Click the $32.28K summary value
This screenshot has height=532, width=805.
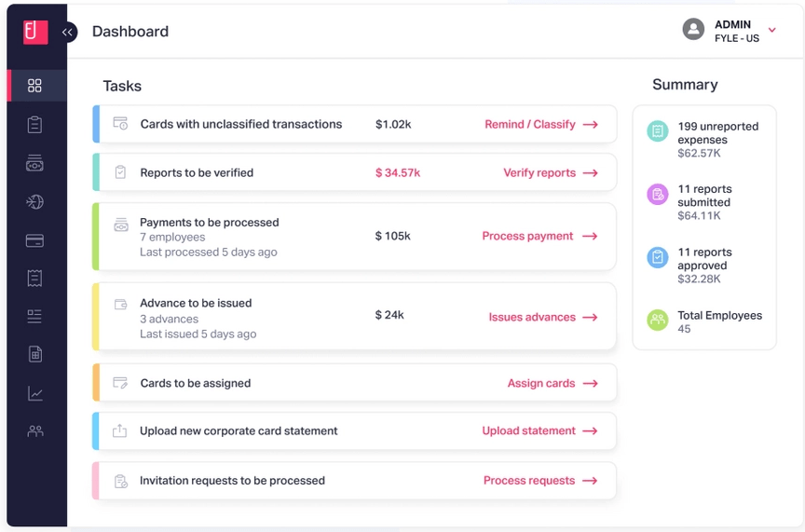pyautogui.click(x=699, y=279)
